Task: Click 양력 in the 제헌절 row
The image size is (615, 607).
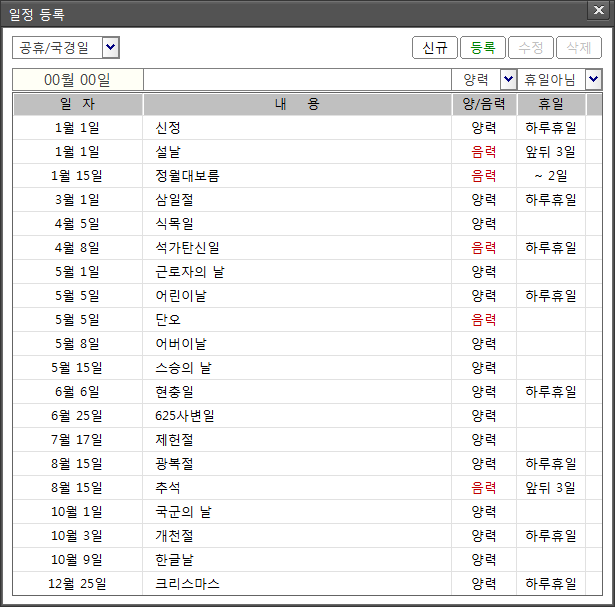Action: click(484, 440)
